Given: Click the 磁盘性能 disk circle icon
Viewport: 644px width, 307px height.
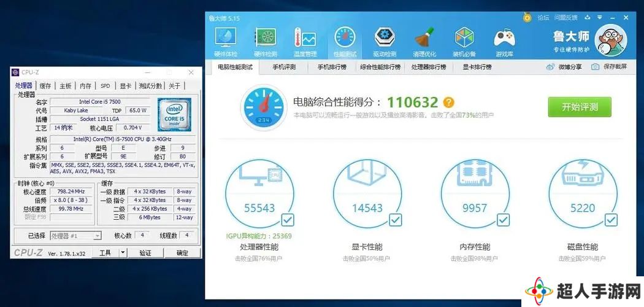Looking at the screenshot, I should (x=583, y=193).
